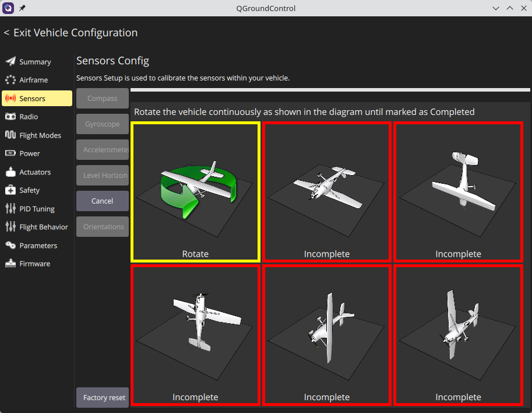Exit Vehicle Configuration using back link
The width and height of the screenshot is (532, 413).
tap(71, 33)
